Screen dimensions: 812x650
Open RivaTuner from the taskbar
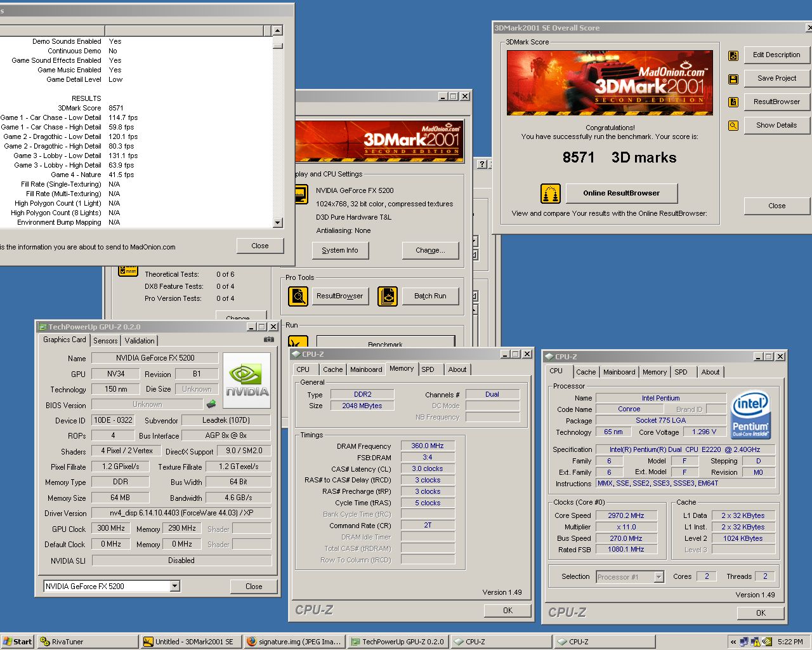(88, 642)
